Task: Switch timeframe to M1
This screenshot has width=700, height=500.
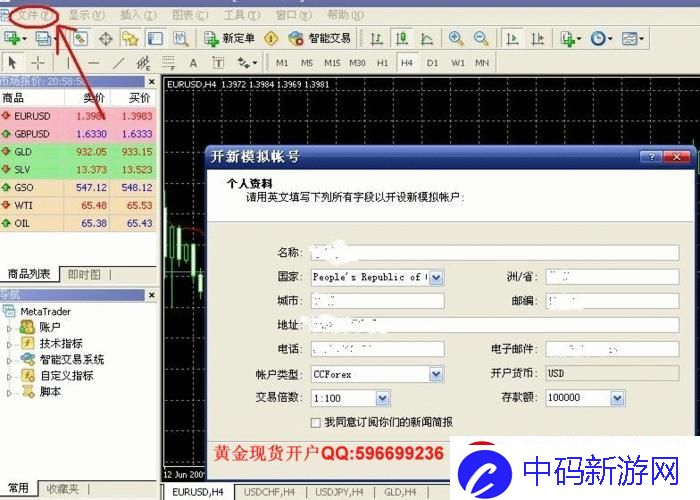Action: (x=282, y=63)
